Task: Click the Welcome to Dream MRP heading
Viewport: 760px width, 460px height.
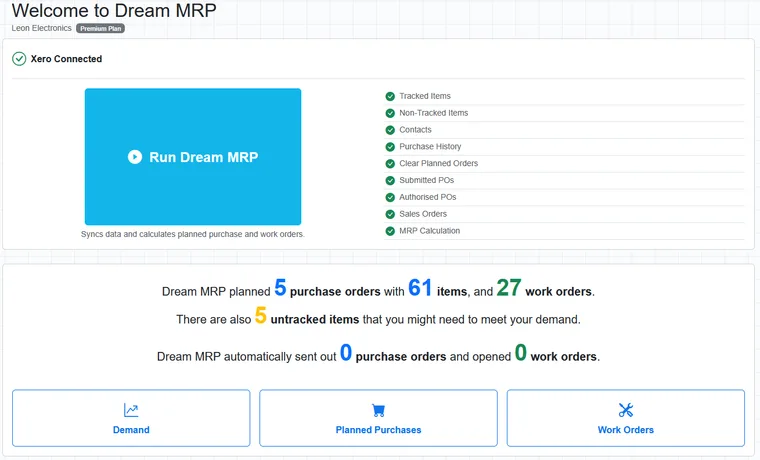Action: point(114,11)
